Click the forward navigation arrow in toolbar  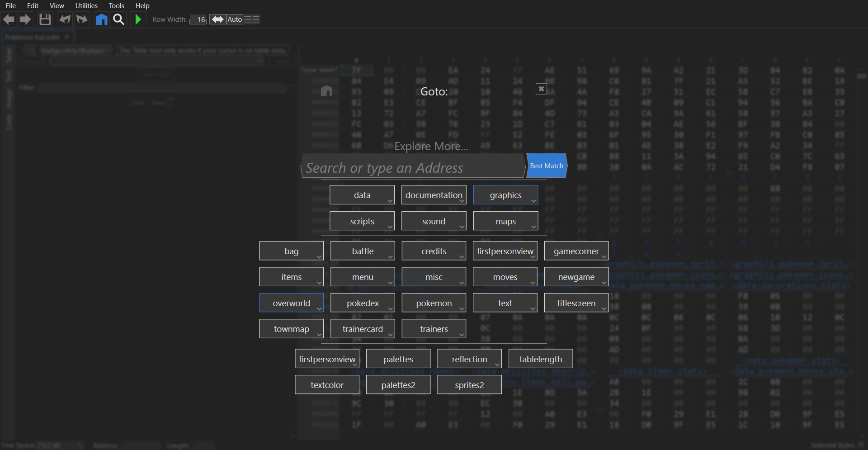pyautogui.click(x=25, y=19)
